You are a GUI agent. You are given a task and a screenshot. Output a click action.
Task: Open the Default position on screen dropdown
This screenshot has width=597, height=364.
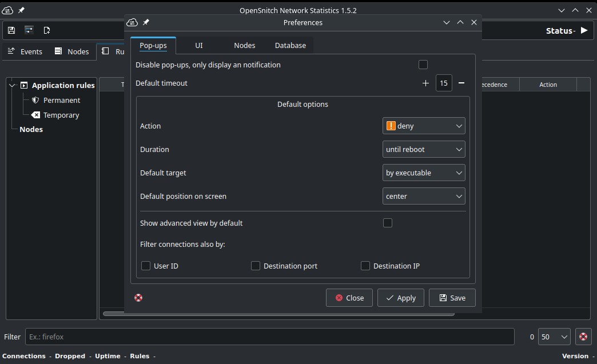click(424, 196)
